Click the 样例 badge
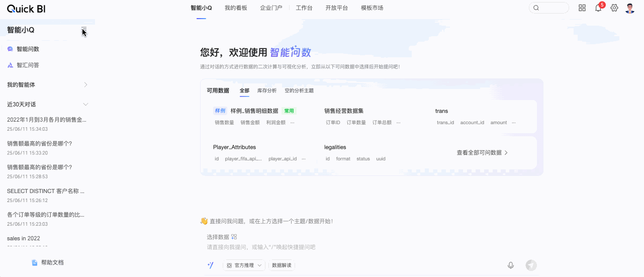 220,111
